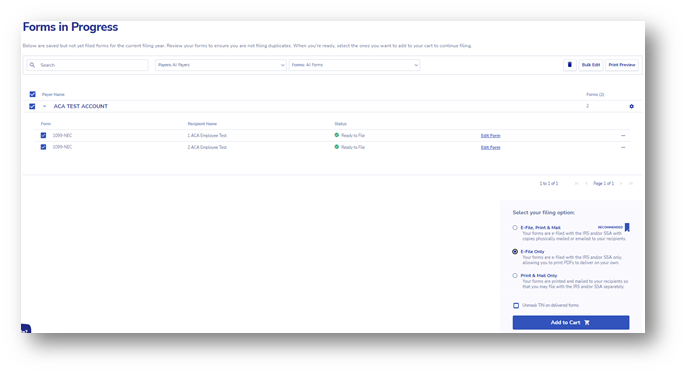
Task: Click the trash delete icon in toolbar
Action: (x=570, y=65)
